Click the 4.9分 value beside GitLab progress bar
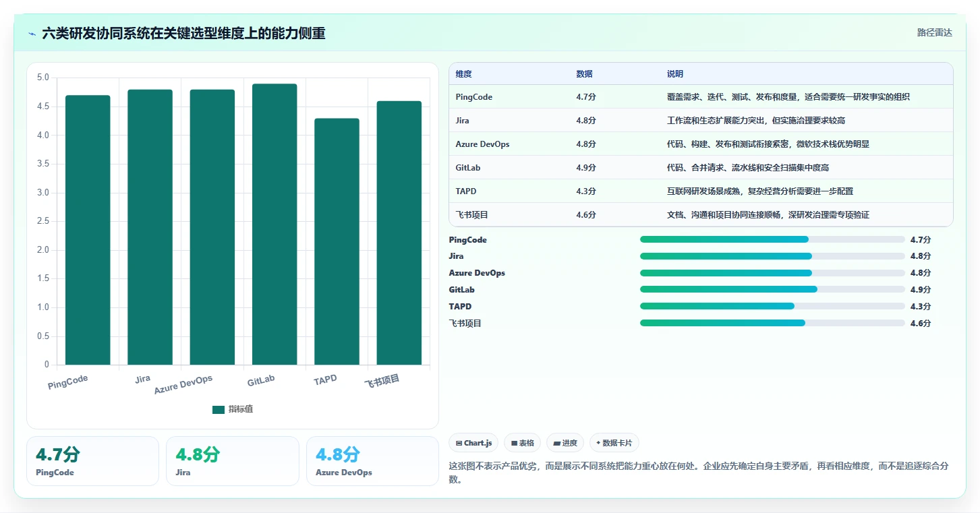This screenshot has width=980, height=513. pyautogui.click(x=921, y=290)
